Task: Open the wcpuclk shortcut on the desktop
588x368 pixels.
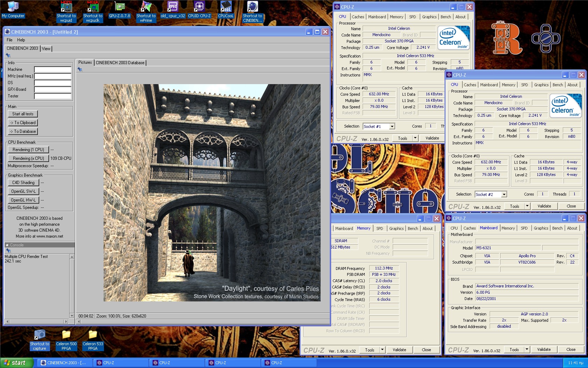Action: [x=93, y=12]
